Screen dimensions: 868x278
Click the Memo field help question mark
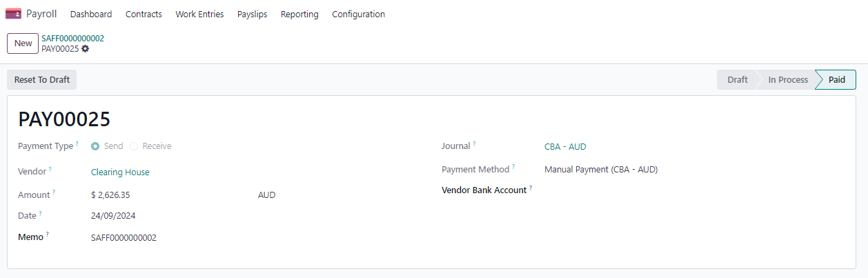(48, 235)
